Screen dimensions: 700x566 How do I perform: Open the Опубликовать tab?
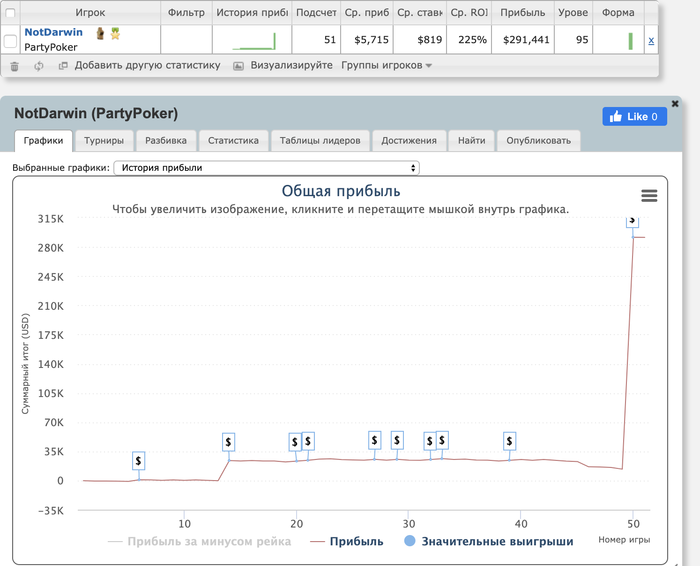pyautogui.click(x=538, y=141)
